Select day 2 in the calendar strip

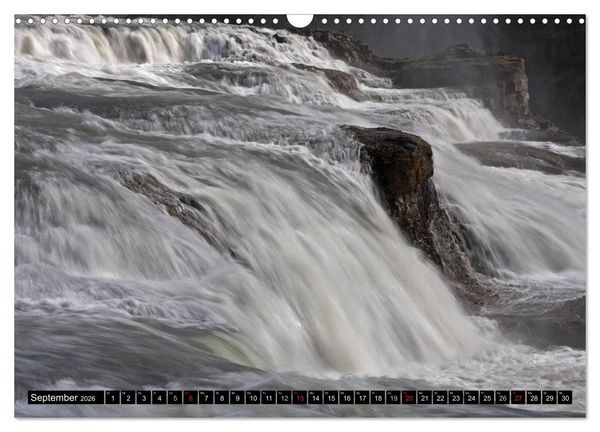pyautogui.click(x=128, y=398)
